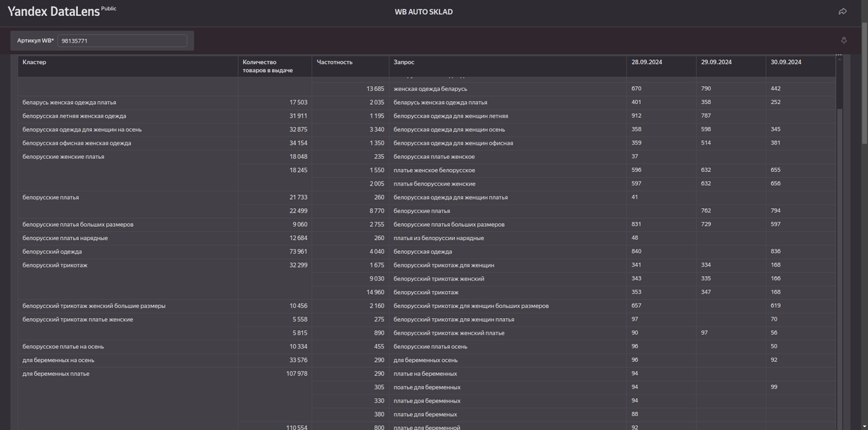Click the 28.09.2024 column header
Image resolution: width=868 pixels, height=430 pixels.
[x=647, y=62]
